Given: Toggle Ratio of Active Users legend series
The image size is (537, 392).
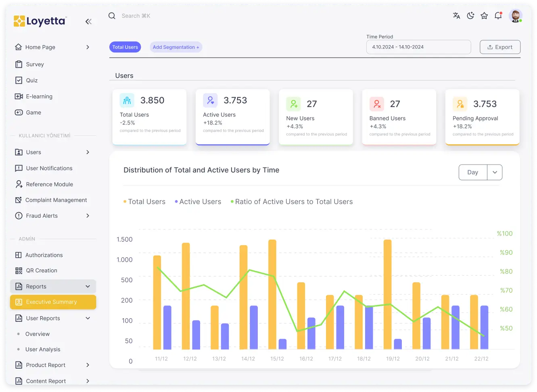Looking at the screenshot, I should click(x=292, y=202).
